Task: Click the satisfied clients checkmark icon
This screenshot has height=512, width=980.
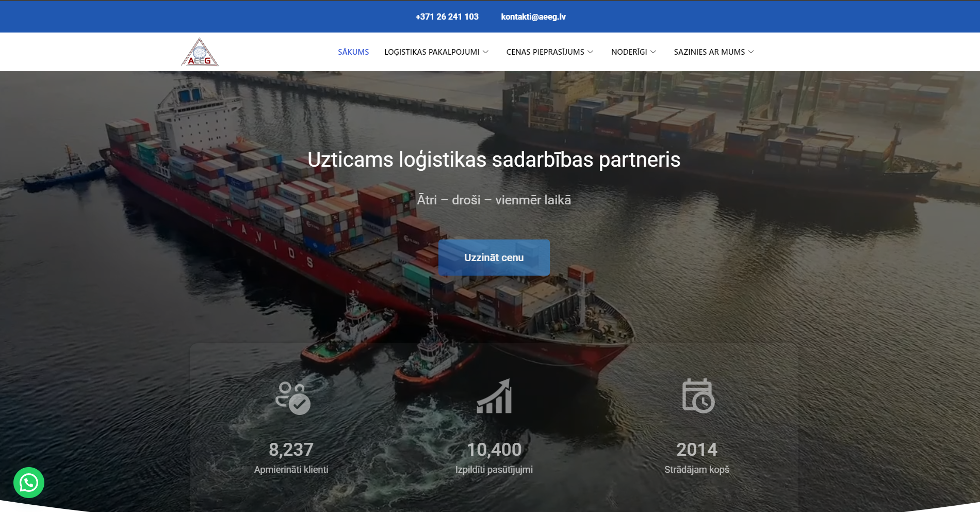Action: (292, 397)
